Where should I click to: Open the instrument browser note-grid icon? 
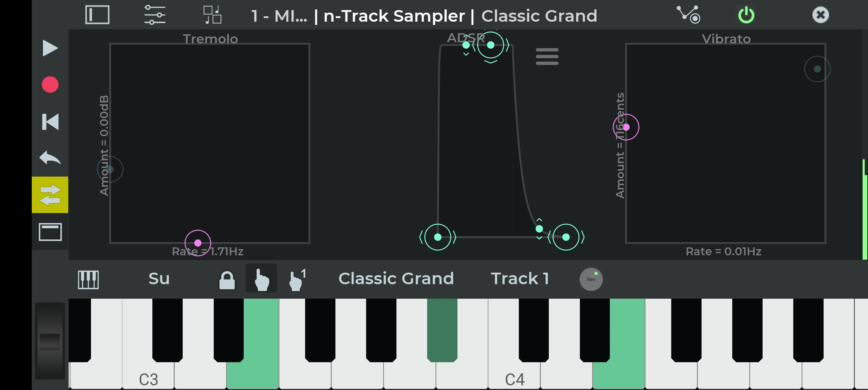pos(212,15)
